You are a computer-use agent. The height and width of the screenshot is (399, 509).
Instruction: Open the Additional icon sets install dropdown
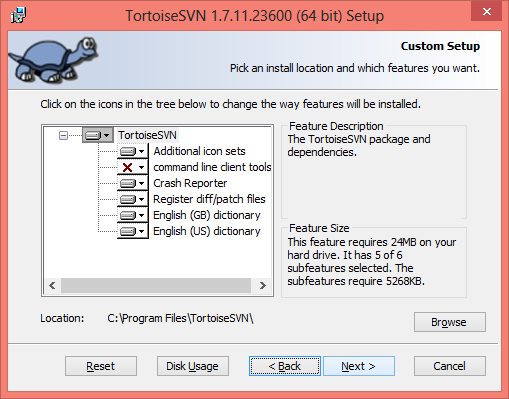pyautogui.click(x=133, y=151)
